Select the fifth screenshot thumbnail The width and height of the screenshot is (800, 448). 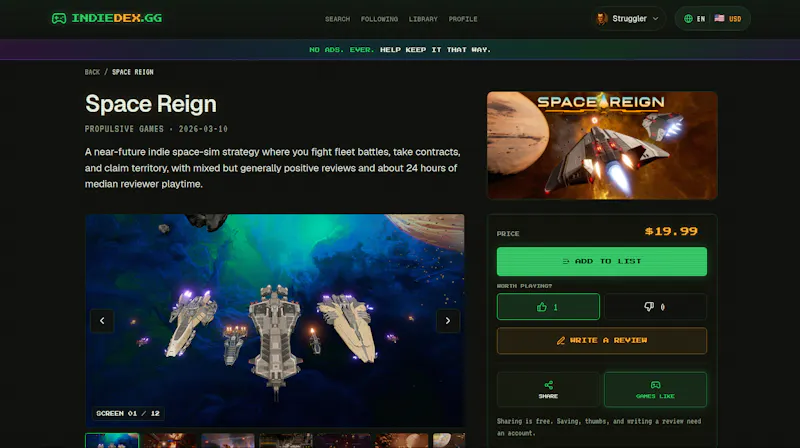tap(343, 440)
